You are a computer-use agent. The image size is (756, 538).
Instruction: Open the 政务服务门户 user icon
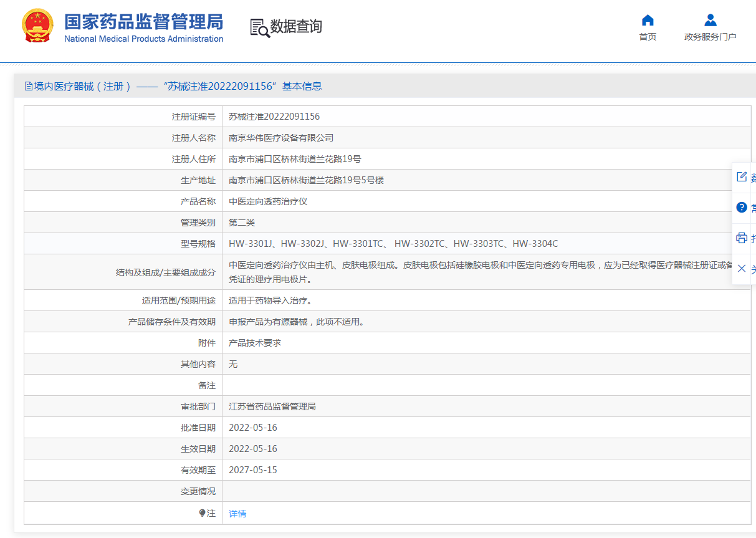point(710,20)
